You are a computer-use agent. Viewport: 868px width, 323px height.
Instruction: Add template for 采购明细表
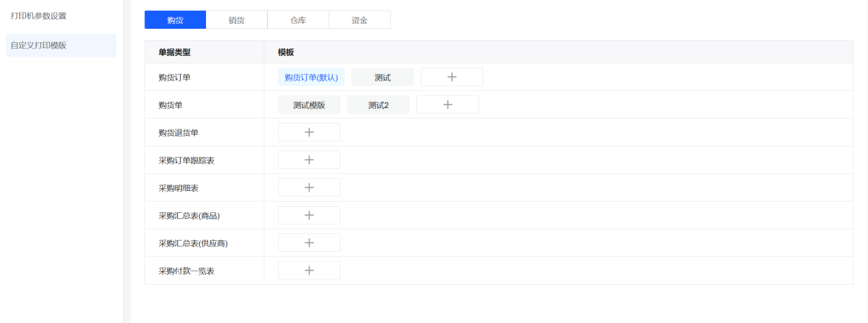[x=309, y=188]
